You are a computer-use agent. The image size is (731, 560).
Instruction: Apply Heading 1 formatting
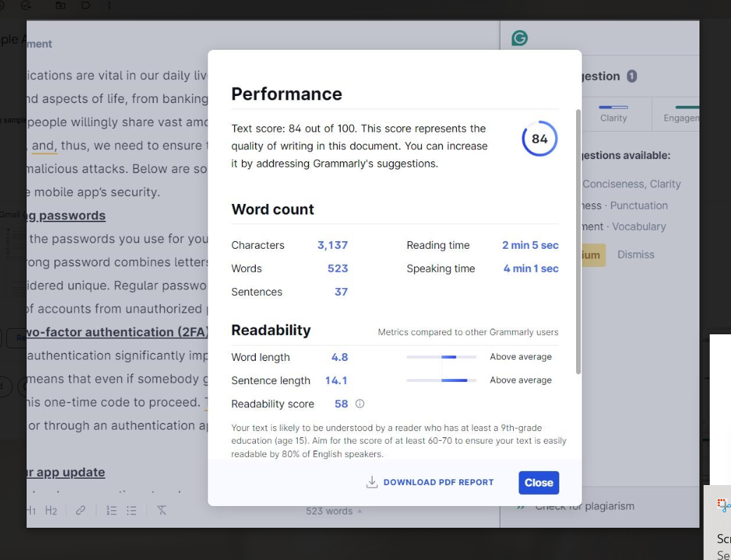[32, 510]
